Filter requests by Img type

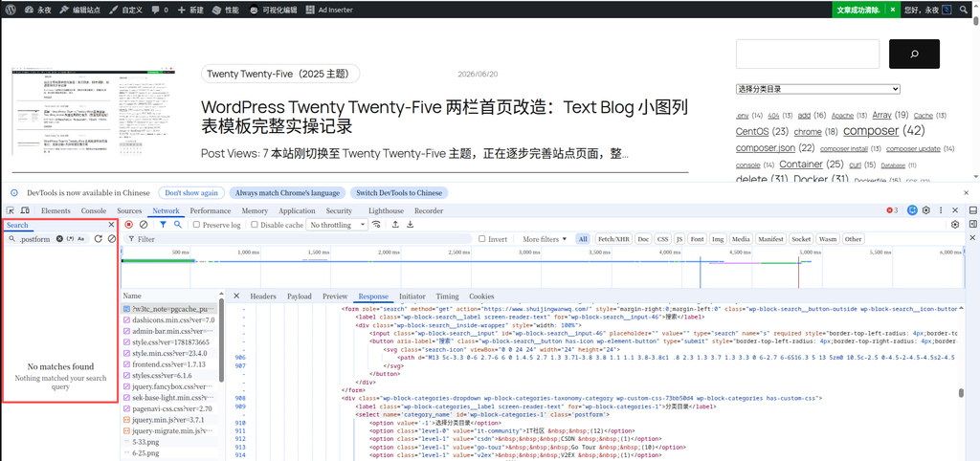tap(718, 238)
